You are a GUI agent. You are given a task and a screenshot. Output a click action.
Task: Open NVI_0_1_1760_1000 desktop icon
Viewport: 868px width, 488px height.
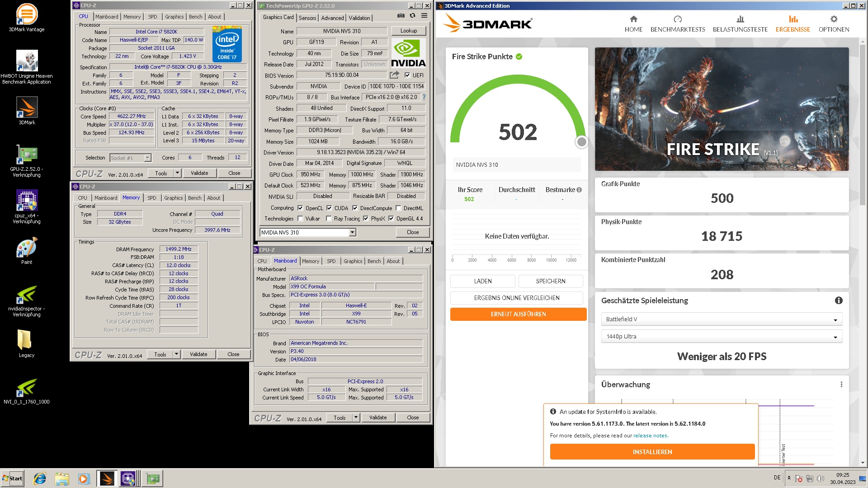[x=27, y=391]
